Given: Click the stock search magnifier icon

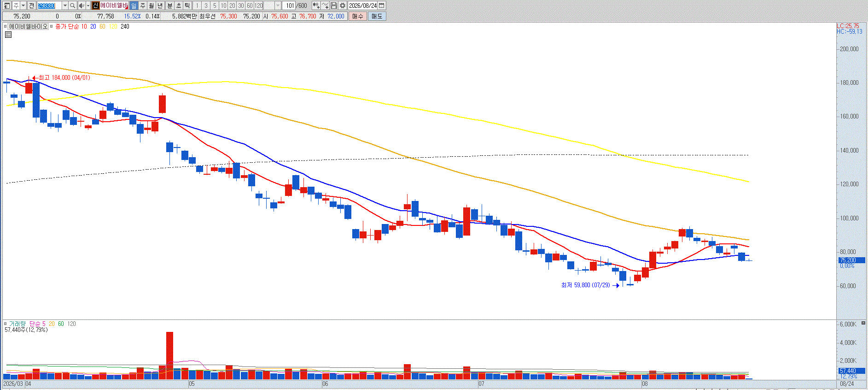Looking at the screenshot, I should 72,6.
